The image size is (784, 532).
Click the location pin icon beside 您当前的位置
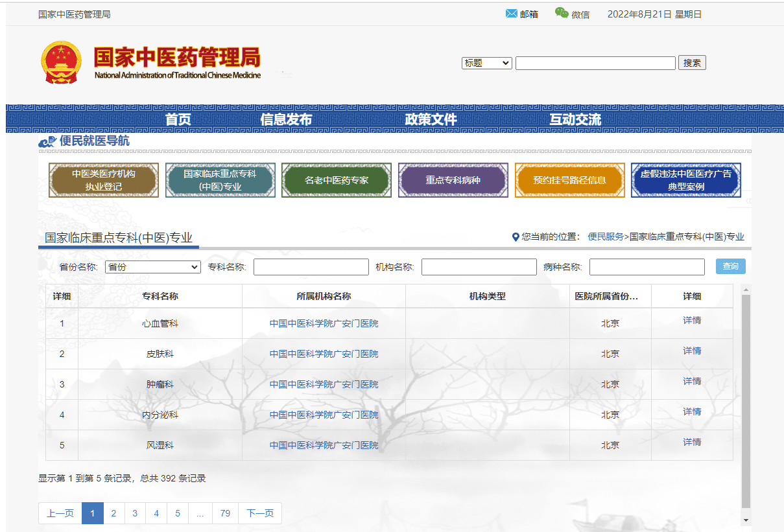tap(516, 237)
